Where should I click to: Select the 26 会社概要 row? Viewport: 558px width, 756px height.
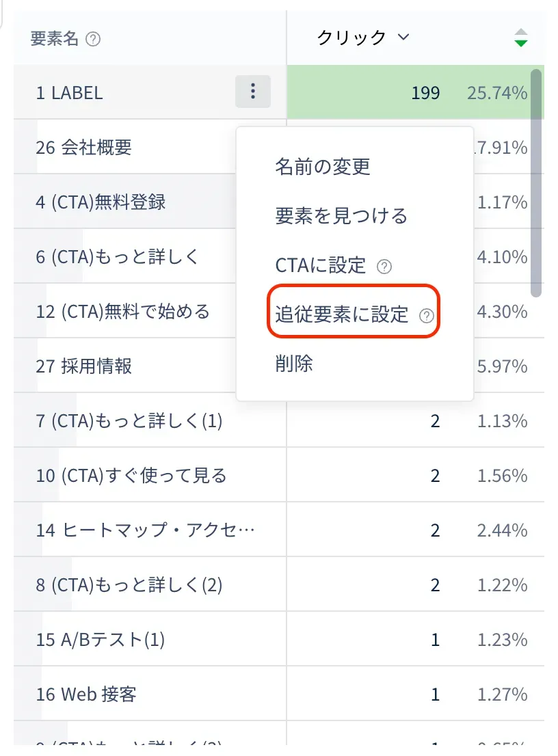(83, 147)
